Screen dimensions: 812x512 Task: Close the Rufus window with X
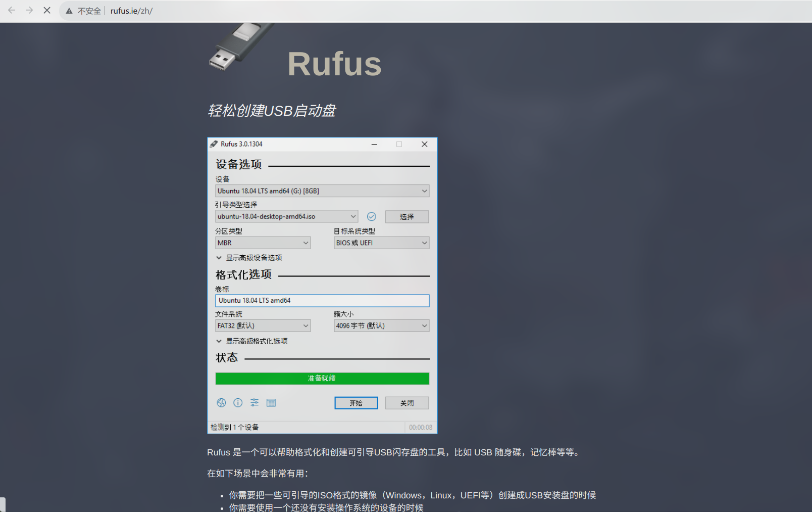pos(424,144)
